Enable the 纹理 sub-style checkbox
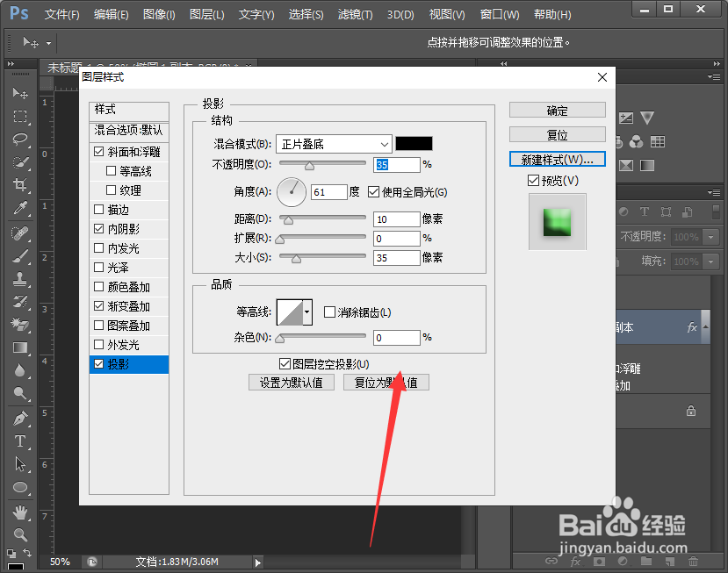Image resolution: width=728 pixels, height=573 pixels. 111,190
